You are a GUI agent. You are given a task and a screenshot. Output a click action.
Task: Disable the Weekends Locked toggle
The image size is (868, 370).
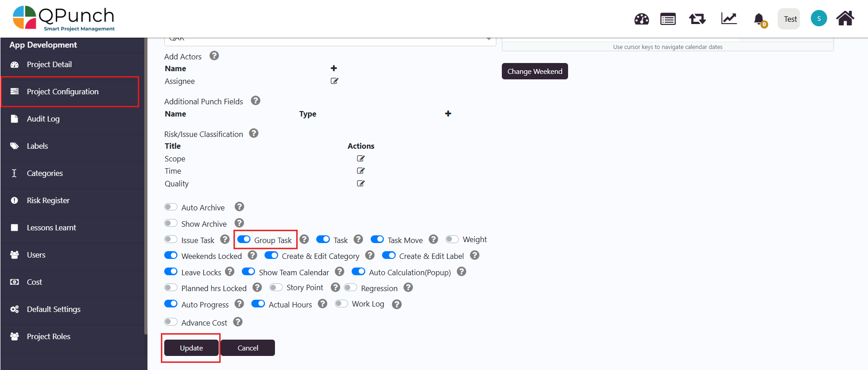[x=171, y=255]
